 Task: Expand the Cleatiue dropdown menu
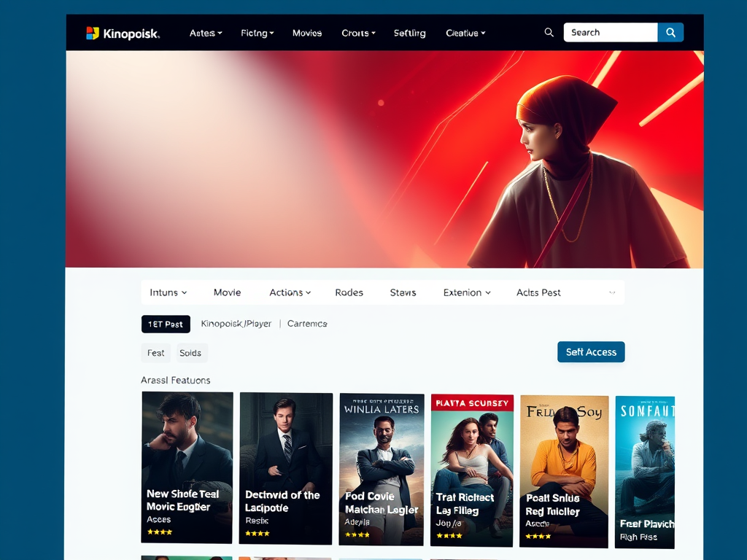click(x=465, y=33)
